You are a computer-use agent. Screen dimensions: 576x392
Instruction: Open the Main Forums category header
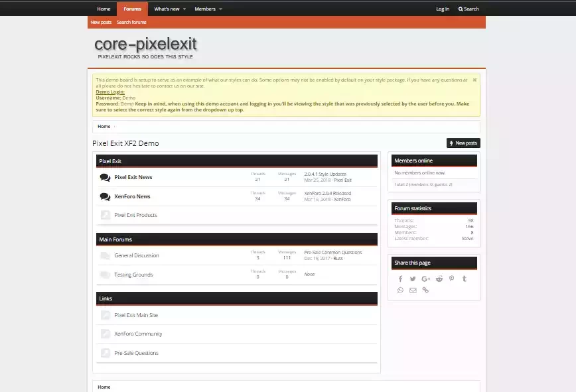click(x=115, y=239)
